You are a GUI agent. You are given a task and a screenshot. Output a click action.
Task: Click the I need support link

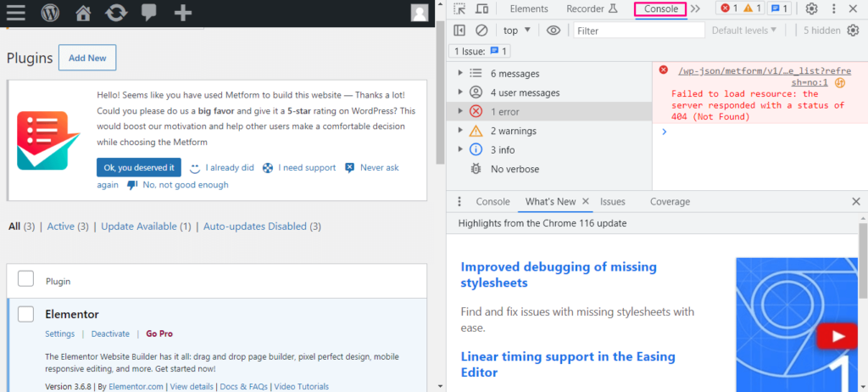tap(307, 167)
